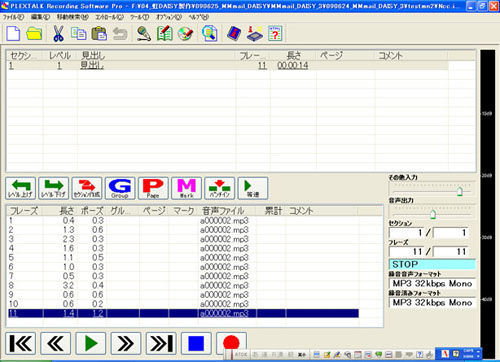Click the 音声ファイル column header
Image resolution: width=500 pixels, height=362 pixels.
pyautogui.click(x=227, y=211)
